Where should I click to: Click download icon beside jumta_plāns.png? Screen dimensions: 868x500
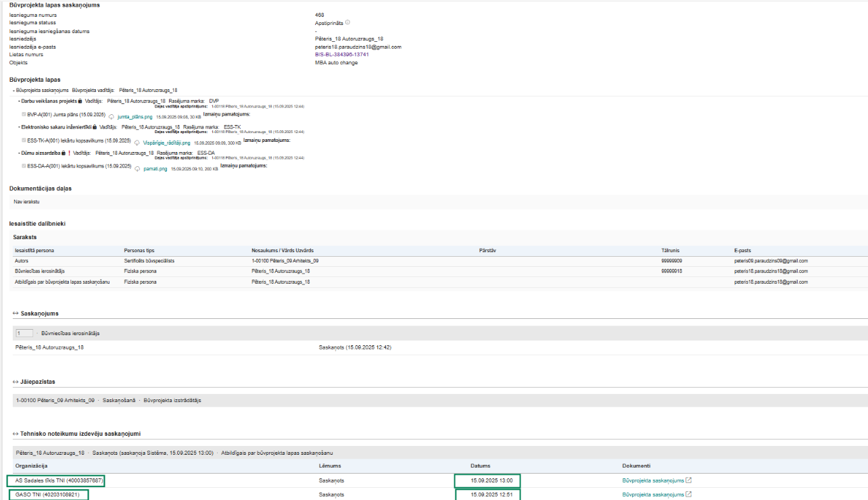click(x=112, y=116)
